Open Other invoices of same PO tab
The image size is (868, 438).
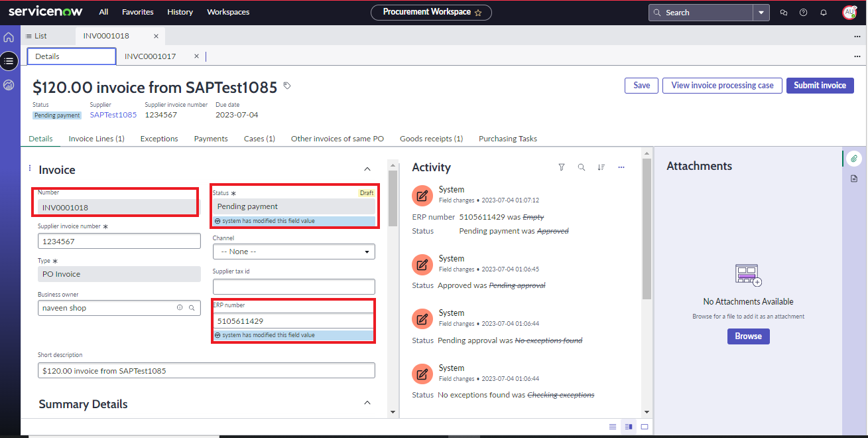click(338, 139)
